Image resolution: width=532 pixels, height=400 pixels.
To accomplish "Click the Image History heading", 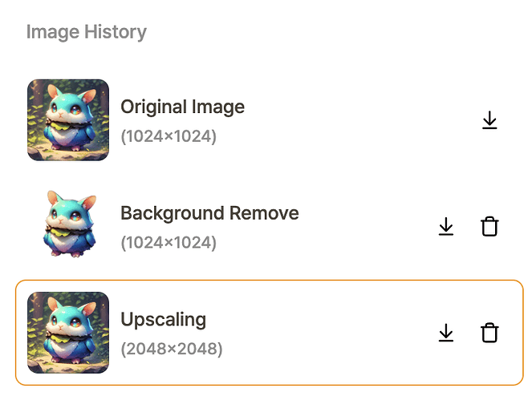I will click(x=87, y=32).
